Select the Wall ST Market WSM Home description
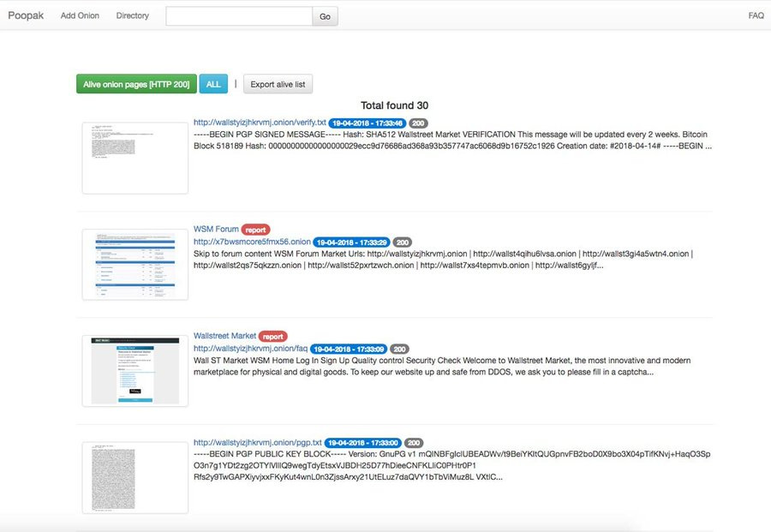Screen dimensions: 771x532 pos(442,367)
